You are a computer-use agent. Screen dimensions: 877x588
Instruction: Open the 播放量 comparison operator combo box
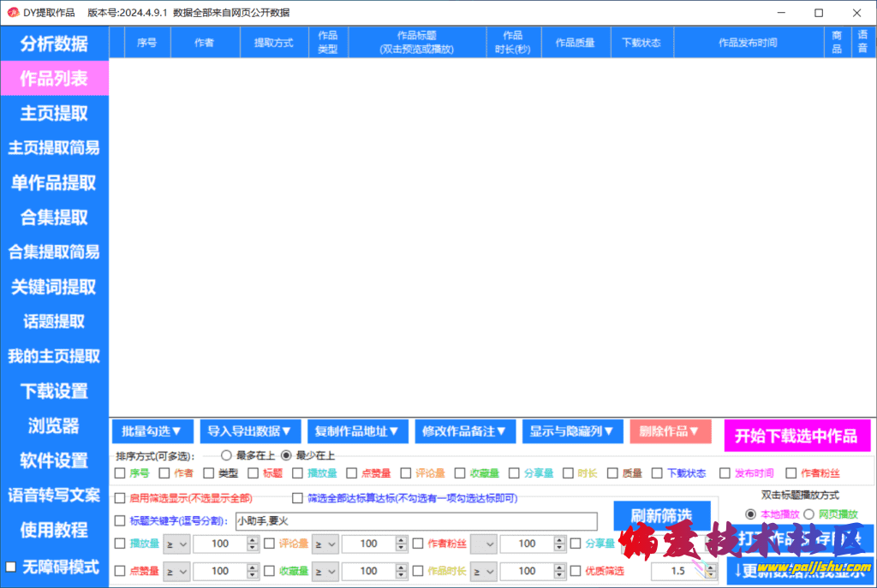click(177, 543)
